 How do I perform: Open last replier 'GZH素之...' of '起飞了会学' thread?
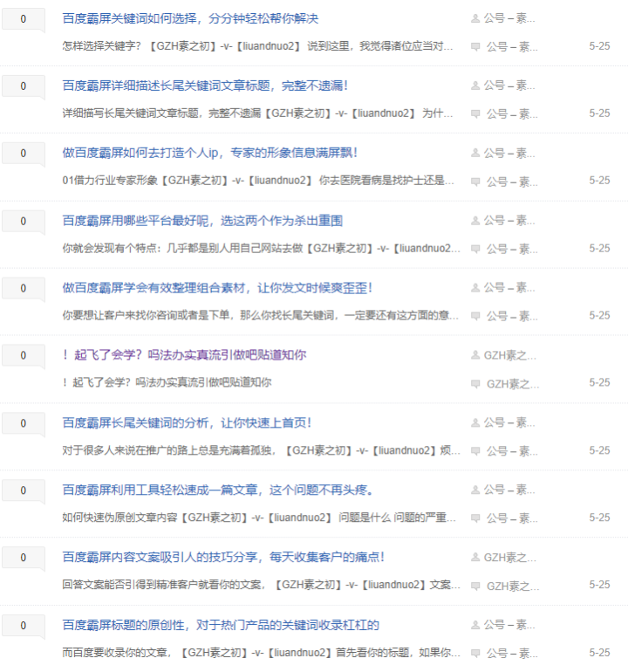(x=513, y=384)
